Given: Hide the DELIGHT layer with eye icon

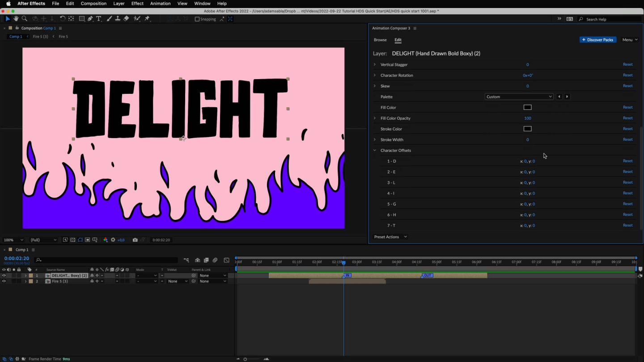Looking at the screenshot, I should (x=4, y=276).
